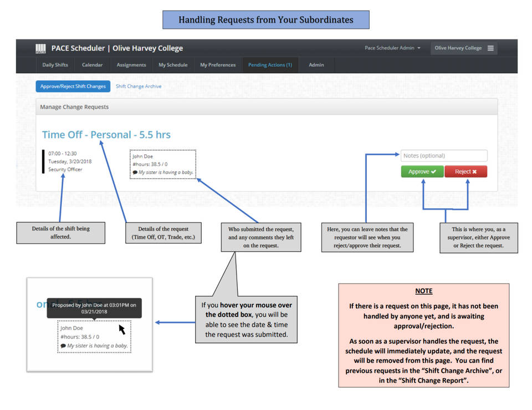Click the PACE Scheduler striped logo
Image resolution: width=532 pixels, height=410 pixels.
click(x=40, y=48)
